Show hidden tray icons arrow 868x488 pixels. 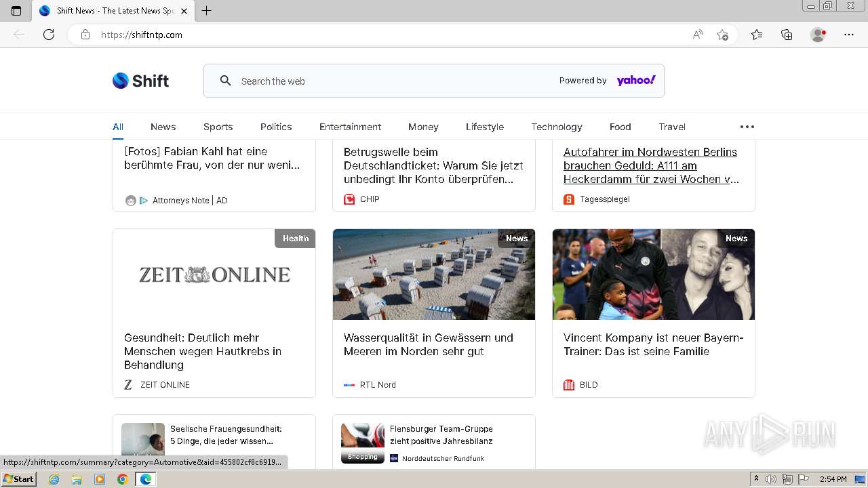[756, 479]
